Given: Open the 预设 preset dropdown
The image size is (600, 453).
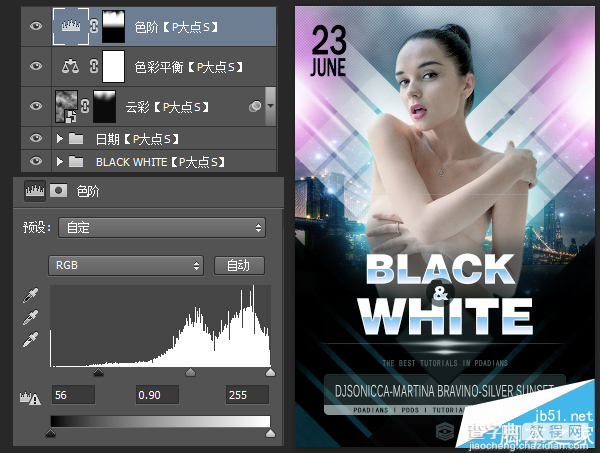Looking at the screenshot, I should click(x=162, y=228).
